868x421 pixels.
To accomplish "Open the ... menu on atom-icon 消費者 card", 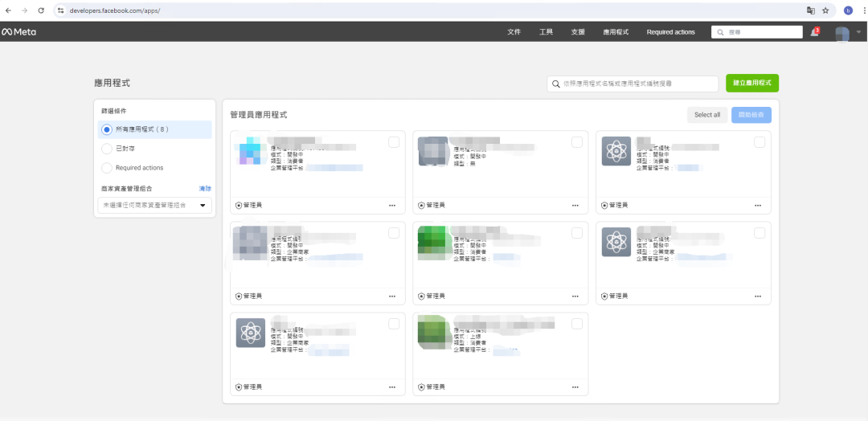I will click(758, 205).
